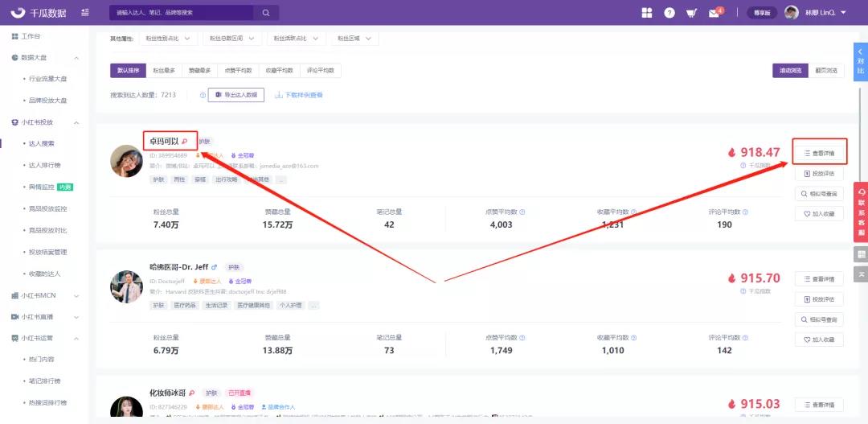868x424 pixels.
Task: Click 查看详情 for 卓玛可以
Action: [819, 153]
